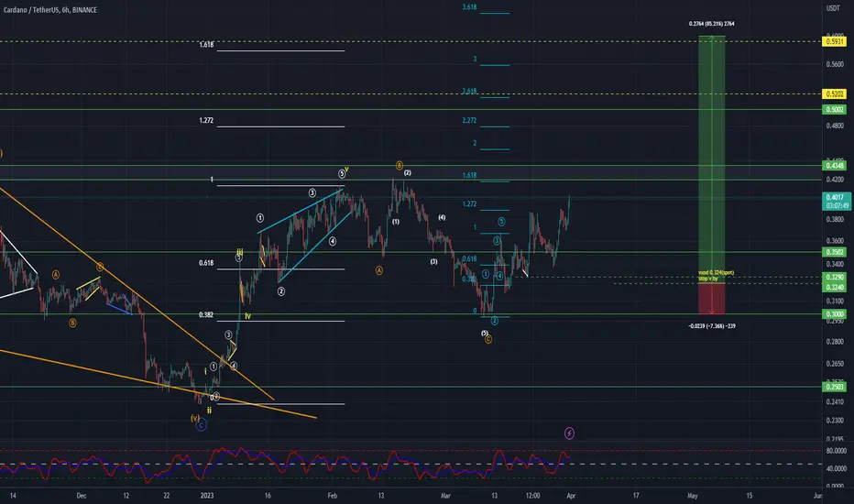Screen dimensions: 854x504
Task: Click the 12:00 label on time axis
Action: (x=532, y=496)
